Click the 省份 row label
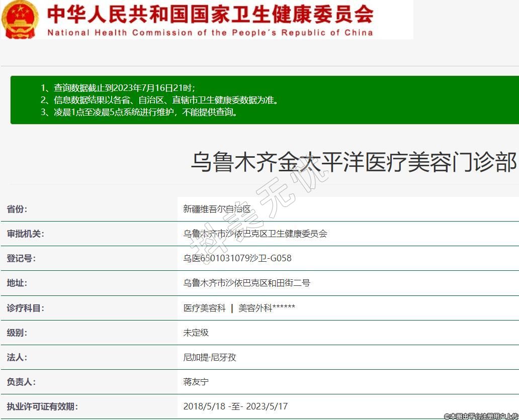 point(17,209)
